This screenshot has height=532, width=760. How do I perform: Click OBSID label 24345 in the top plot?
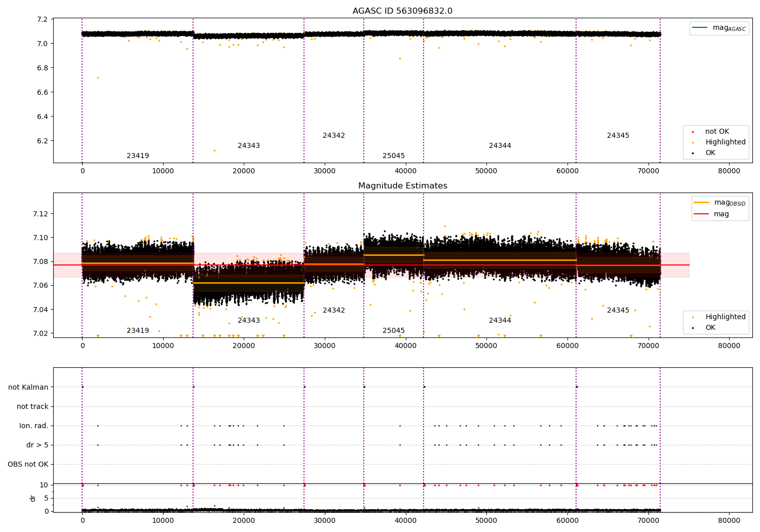pos(618,135)
